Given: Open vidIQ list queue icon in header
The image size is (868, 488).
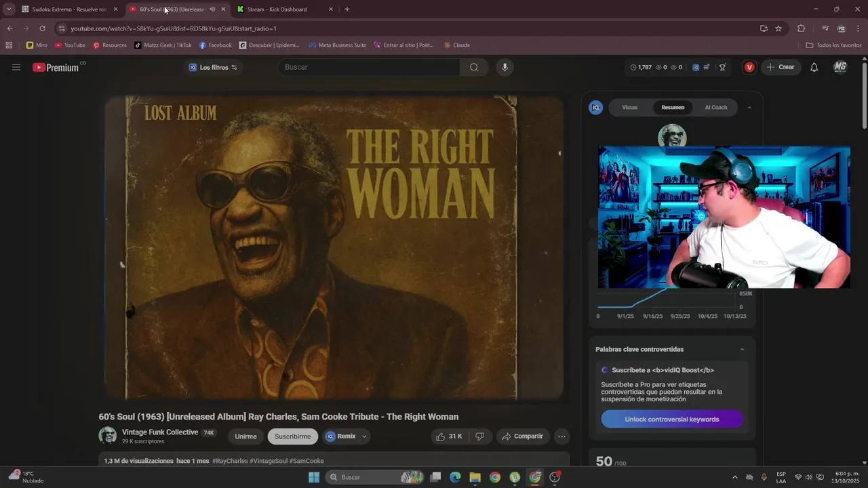Looking at the screenshot, I should [707, 67].
